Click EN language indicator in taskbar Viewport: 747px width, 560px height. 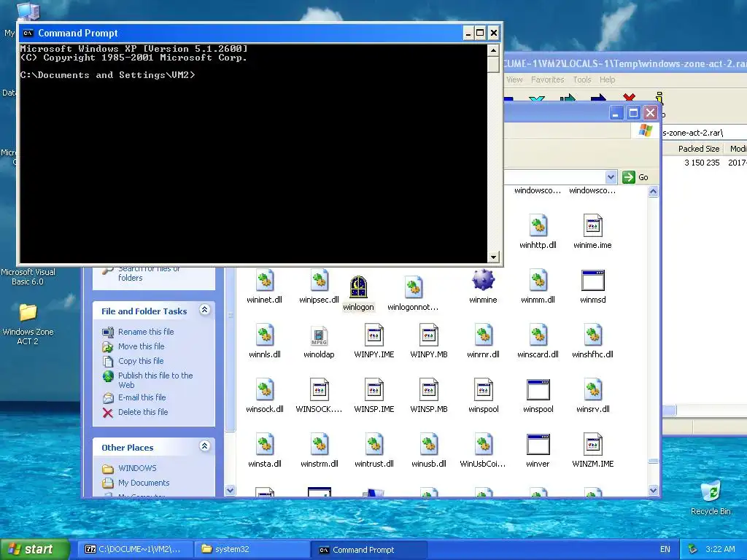pos(665,549)
